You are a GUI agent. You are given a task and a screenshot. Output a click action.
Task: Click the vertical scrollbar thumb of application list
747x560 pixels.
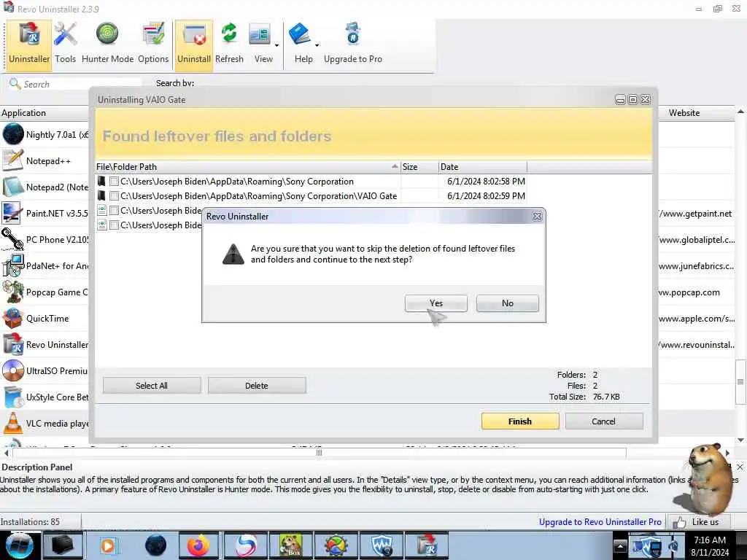[x=740, y=381]
